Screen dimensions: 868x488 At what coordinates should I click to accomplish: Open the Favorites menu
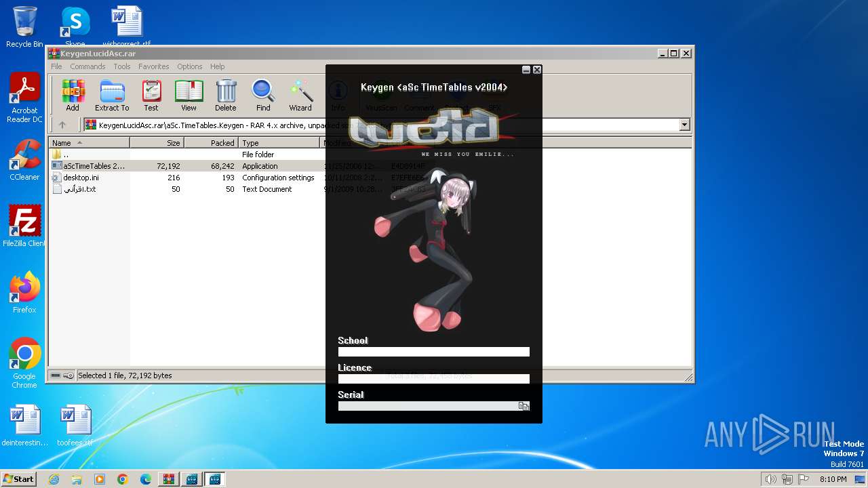pyautogui.click(x=154, y=66)
